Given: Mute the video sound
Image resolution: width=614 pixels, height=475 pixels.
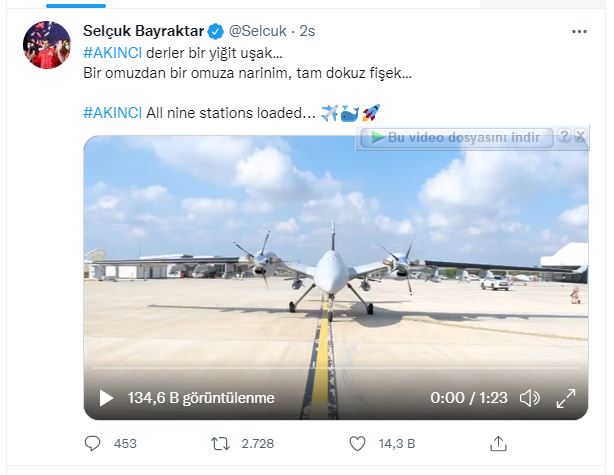Looking at the screenshot, I should pos(529,398).
